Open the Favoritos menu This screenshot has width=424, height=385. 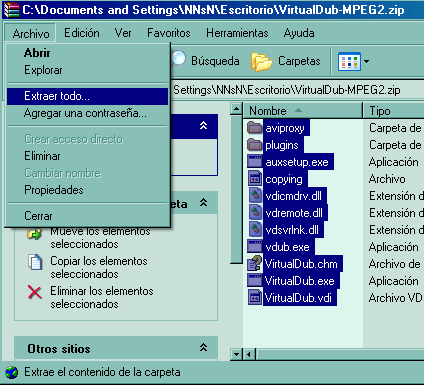pos(169,33)
